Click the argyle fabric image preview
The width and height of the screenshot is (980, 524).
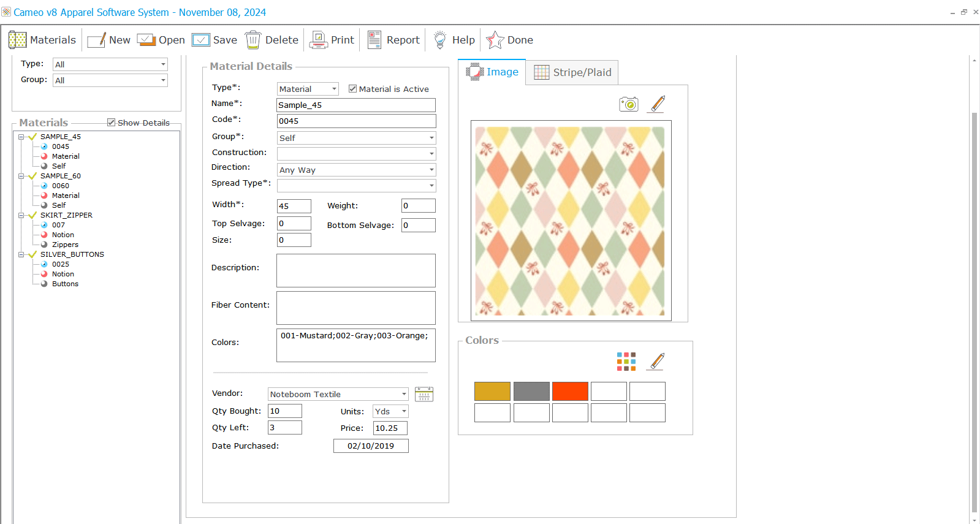(571, 221)
